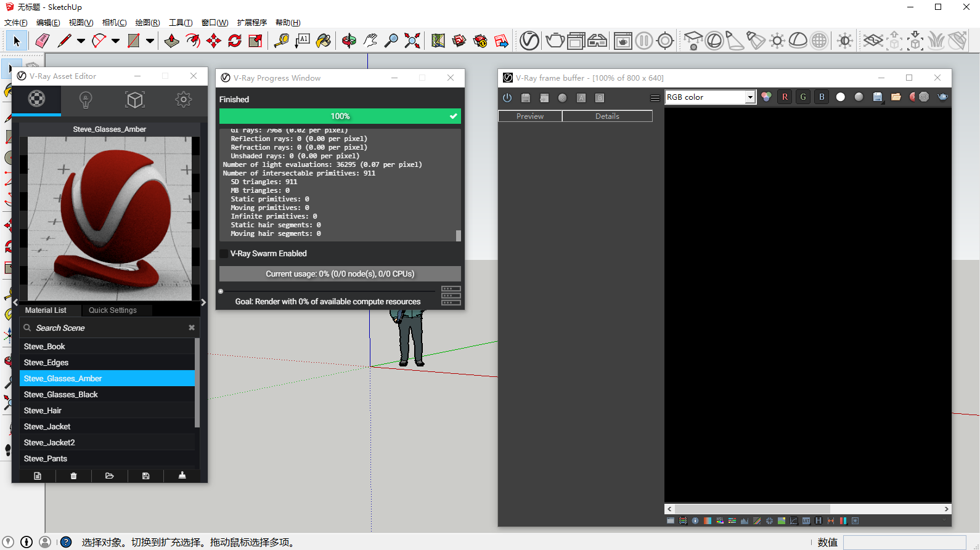
Task: Select the Eraser tool in toolbar
Action: 42,41
